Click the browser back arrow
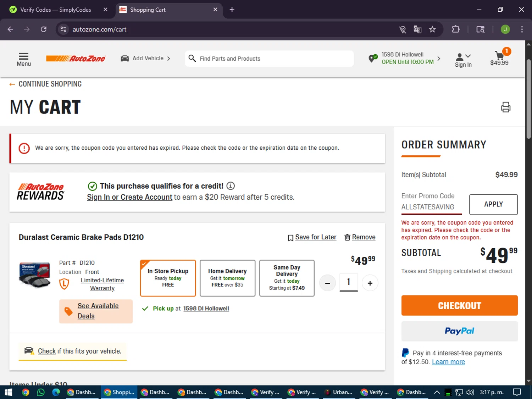 (x=10, y=29)
